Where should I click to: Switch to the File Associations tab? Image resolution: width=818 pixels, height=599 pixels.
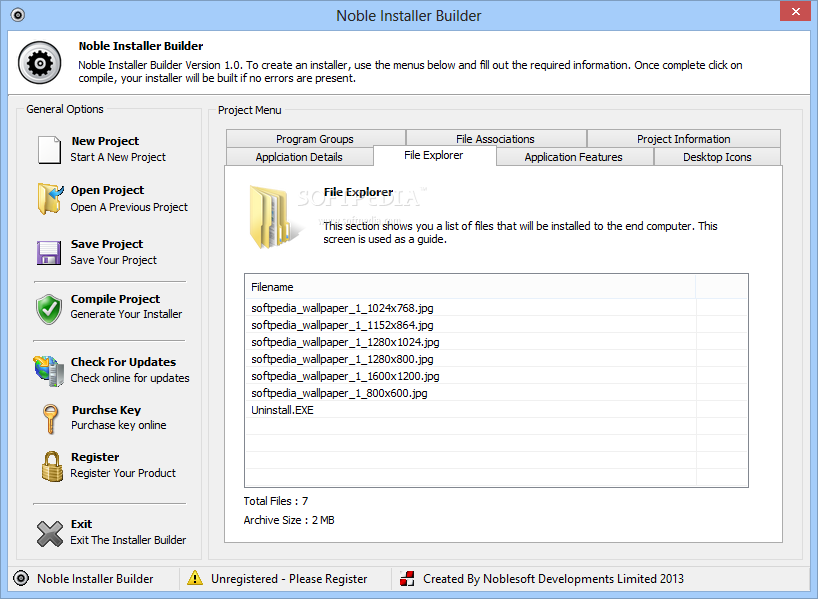coord(496,139)
